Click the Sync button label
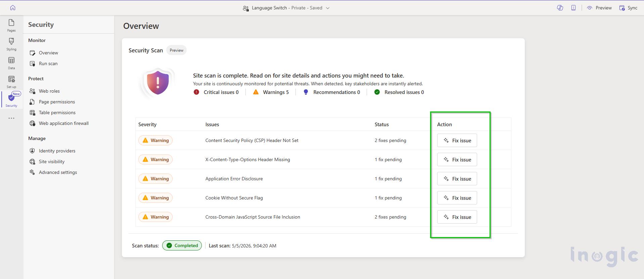Screen dimensions: 644x279 click(632, 8)
